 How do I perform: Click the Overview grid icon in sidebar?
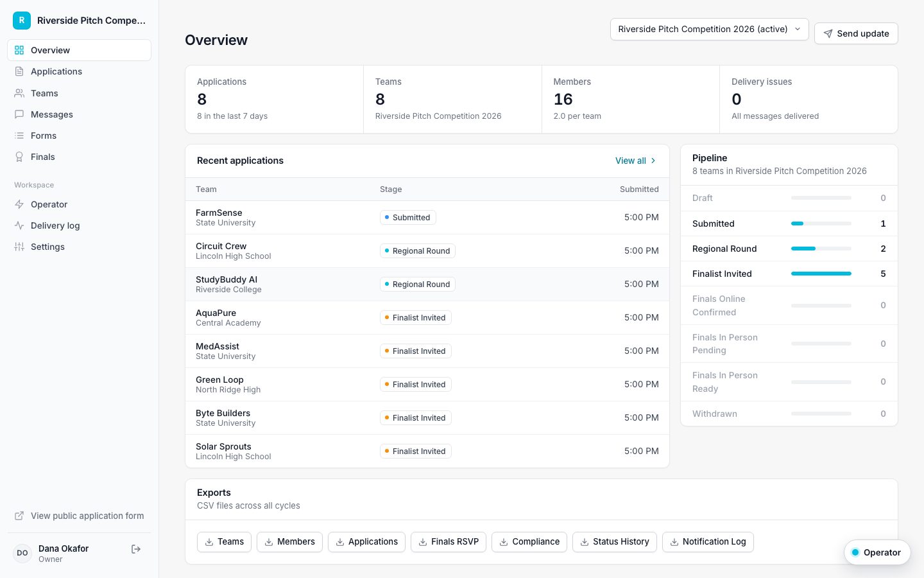[x=19, y=50]
